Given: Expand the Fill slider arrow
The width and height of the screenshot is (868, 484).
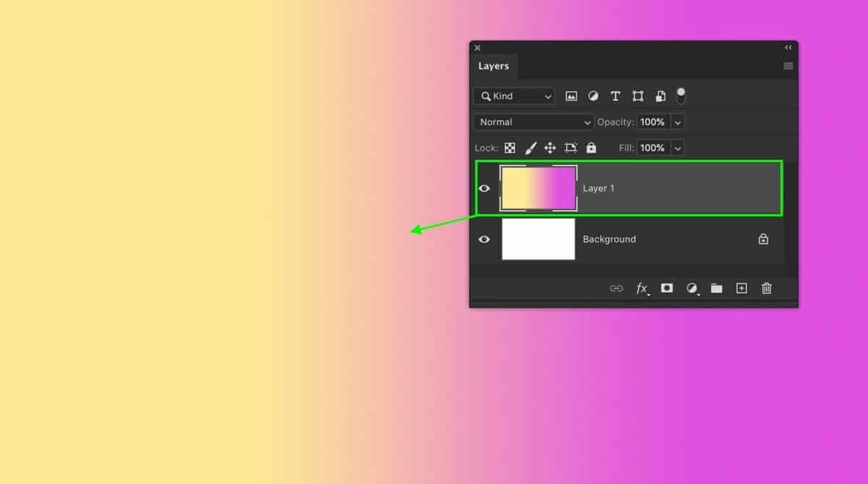Looking at the screenshot, I should (678, 148).
